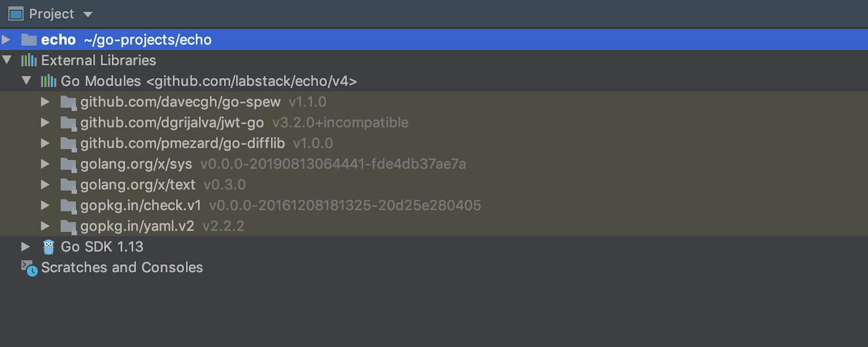Collapse the External Libraries node arrow

tap(7, 60)
